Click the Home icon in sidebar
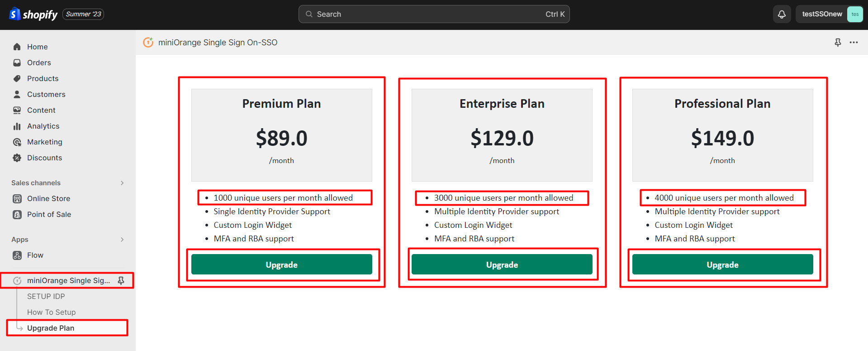The height and width of the screenshot is (351, 868). [17, 47]
